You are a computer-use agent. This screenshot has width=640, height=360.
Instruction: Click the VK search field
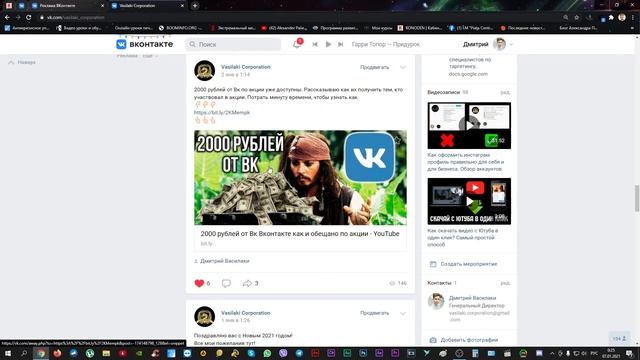(233, 44)
